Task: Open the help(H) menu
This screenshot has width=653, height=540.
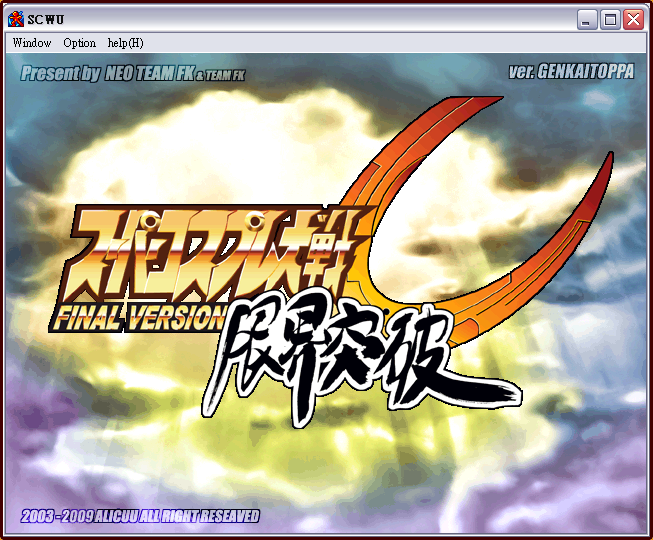Action: point(125,43)
